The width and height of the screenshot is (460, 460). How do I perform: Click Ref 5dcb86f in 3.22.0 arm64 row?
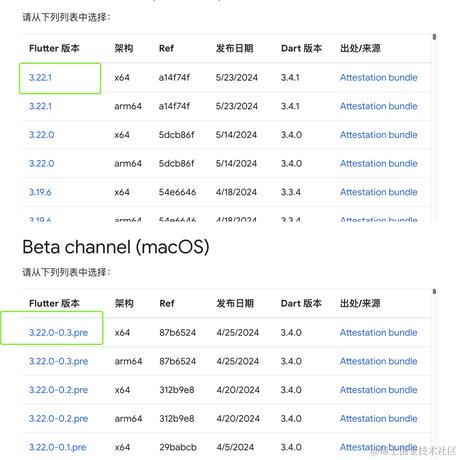(x=176, y=164)
